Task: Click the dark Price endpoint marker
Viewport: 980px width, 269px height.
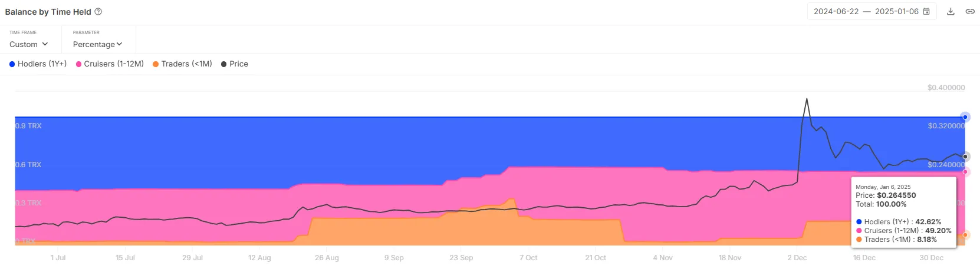Action: click(965, 157)
